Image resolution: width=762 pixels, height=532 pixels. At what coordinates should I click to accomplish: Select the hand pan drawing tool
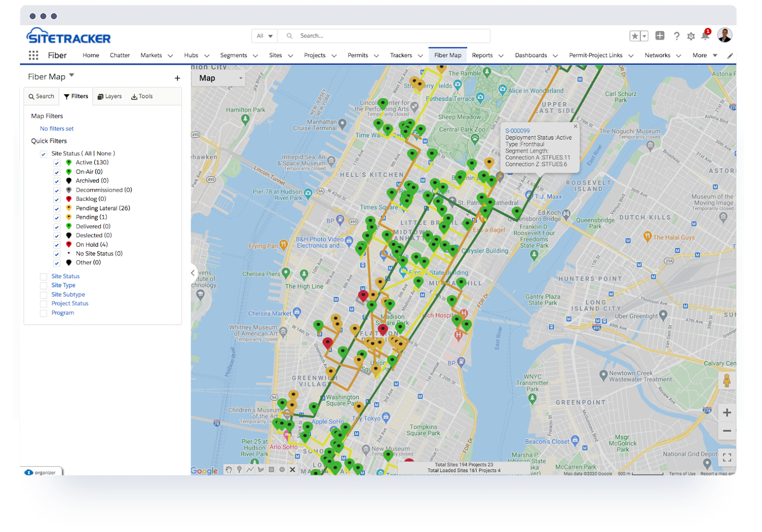[x=229, y=470]
